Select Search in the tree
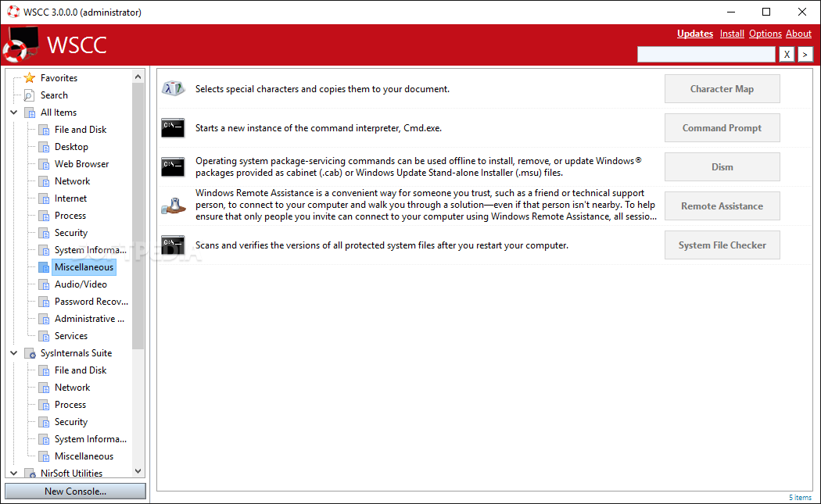Viewport: 821px width, 504px height. 54,95
